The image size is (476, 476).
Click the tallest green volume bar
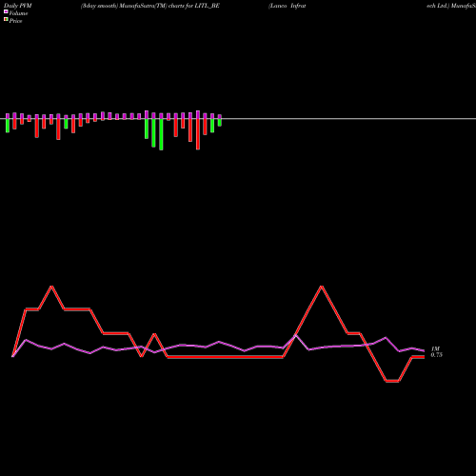pyautogui.click(x=161, y=134)
